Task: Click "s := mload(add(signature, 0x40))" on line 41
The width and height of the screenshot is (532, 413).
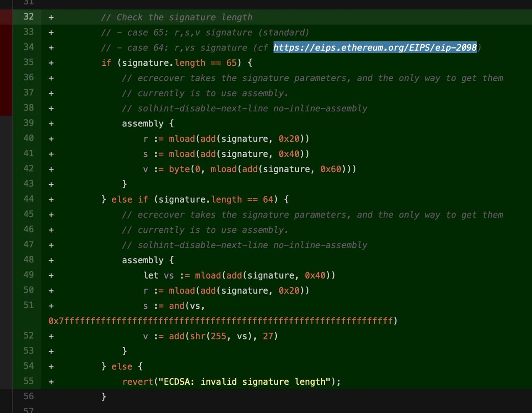Action: pyautogui.click(x=226, y=154)
